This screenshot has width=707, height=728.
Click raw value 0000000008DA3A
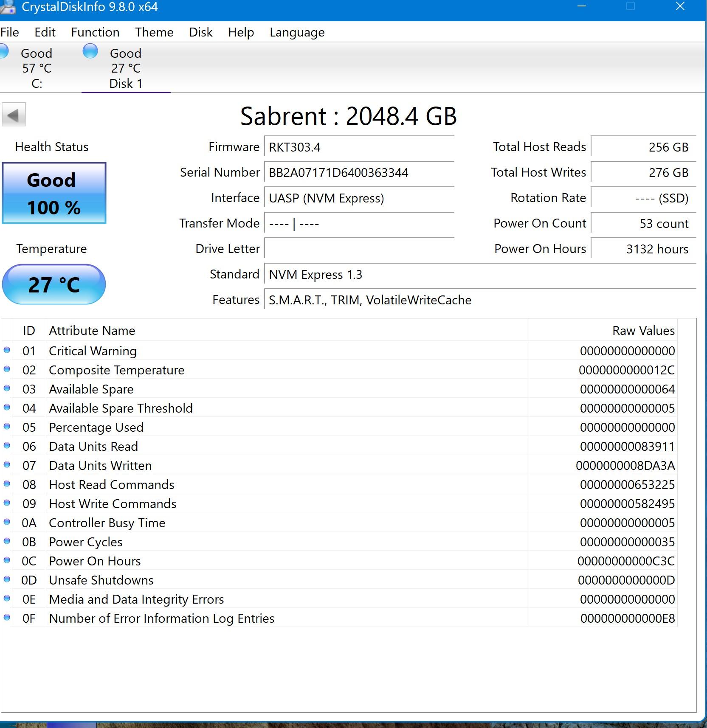[625, 466]
